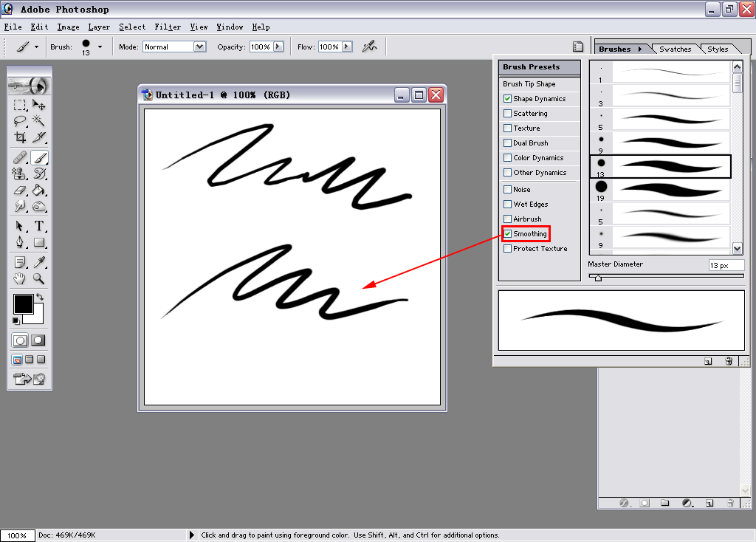
Task: Enable Scattering checkbox
Action: coord(507,113)
